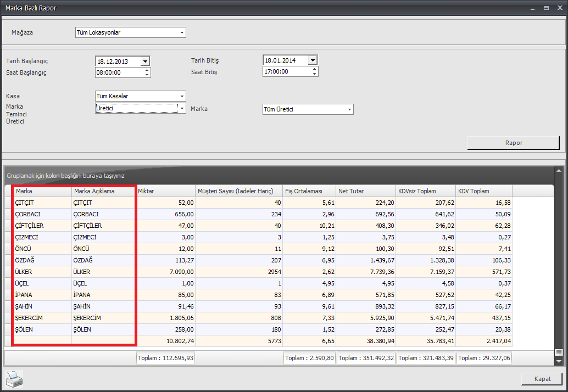Click the Kapat button
The width and height of the screenshot is (568, 392).
click(x=542, y=379)
